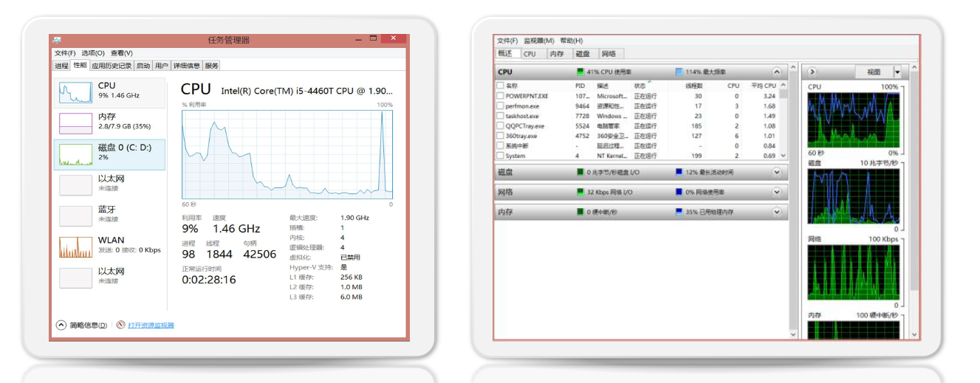The width and height of the screenshot is (980, 383).
Task: Click the resource monitor gauge icon beside 打开资源监视器
Action: pyautogui.click(x=120, y=325)
